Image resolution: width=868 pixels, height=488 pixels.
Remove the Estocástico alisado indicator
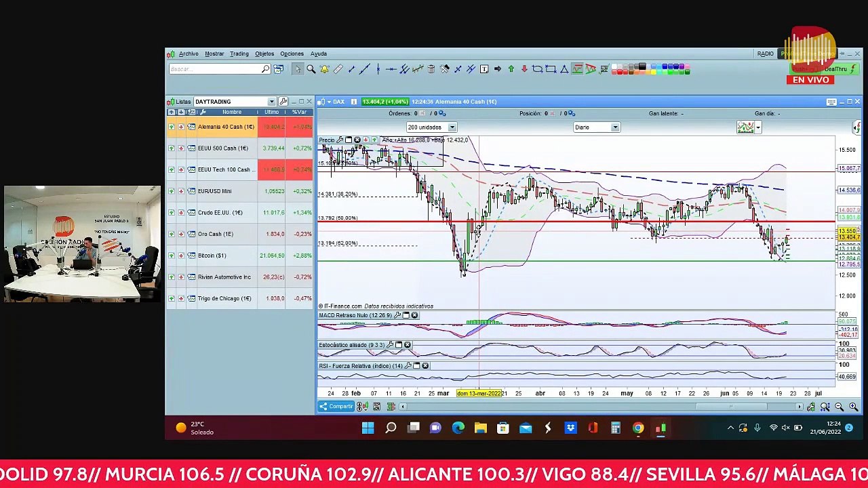[x=407, y=345]
